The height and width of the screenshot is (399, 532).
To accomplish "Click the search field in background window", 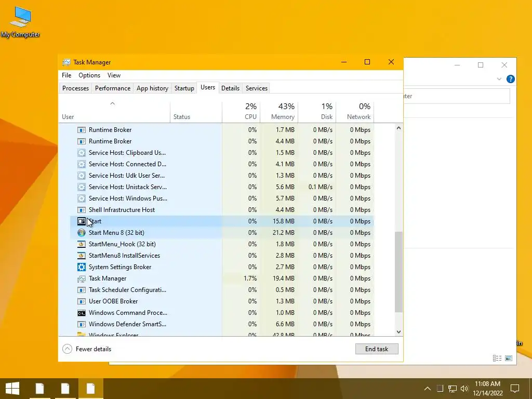I will 457,96.
